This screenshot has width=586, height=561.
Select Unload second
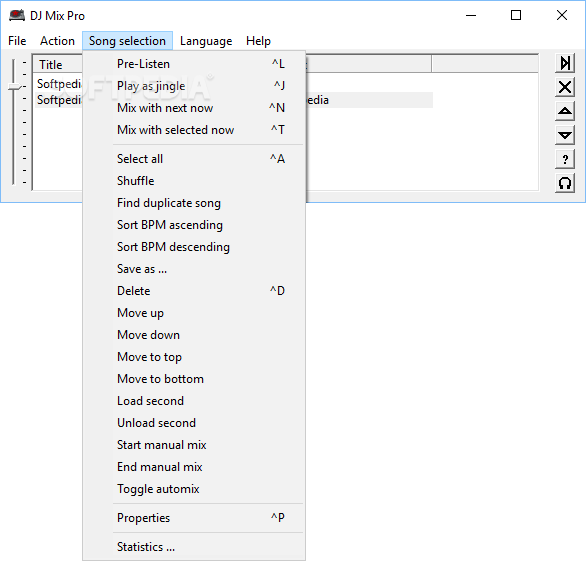click(194, 423)
